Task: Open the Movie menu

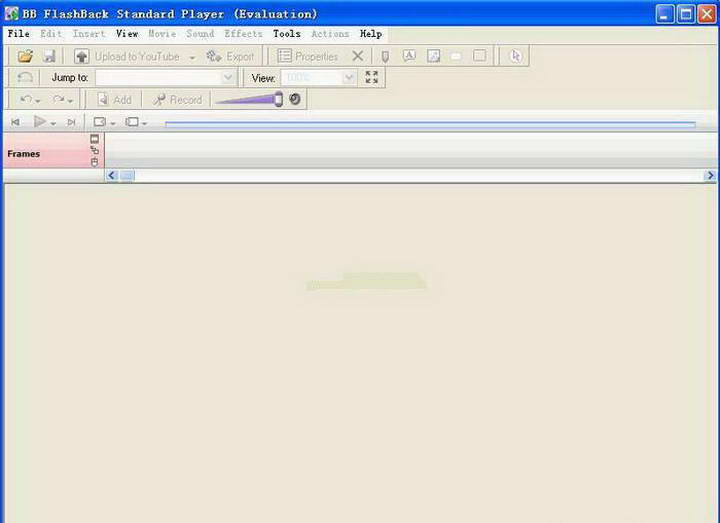Action: click(162, 34)
